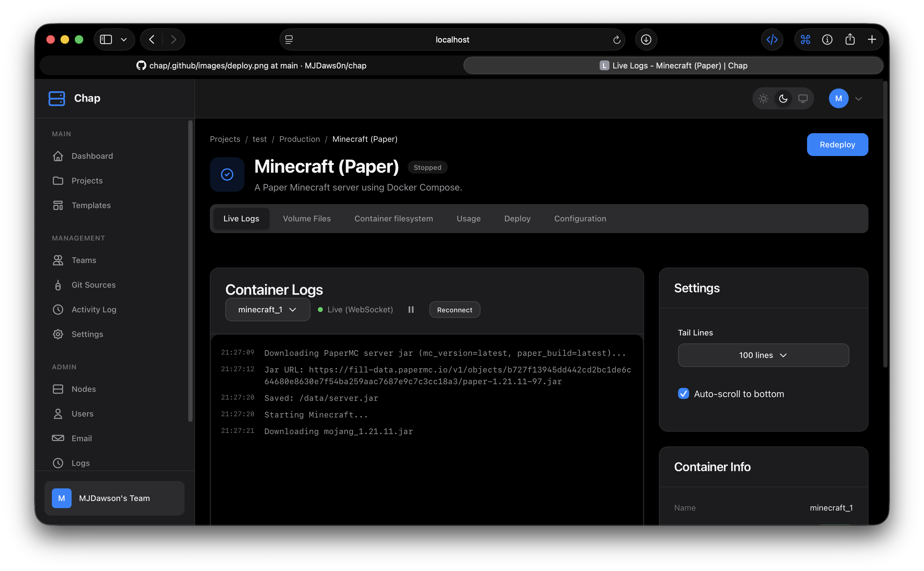Click the Git Sources icon
The width and height of the screenshot is (924, 571).
coord(58,285)
